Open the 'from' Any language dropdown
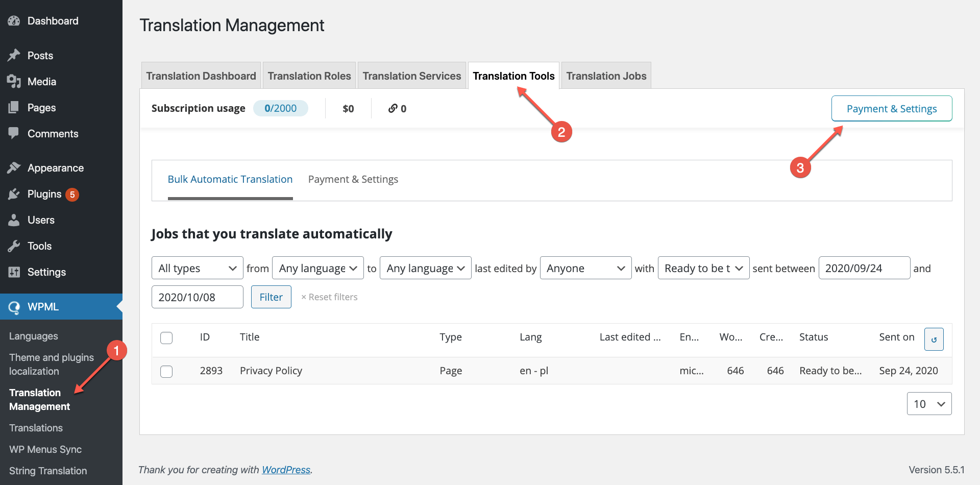Image resolution: width=980 pixels, height=485 pixels. (318, 268)
